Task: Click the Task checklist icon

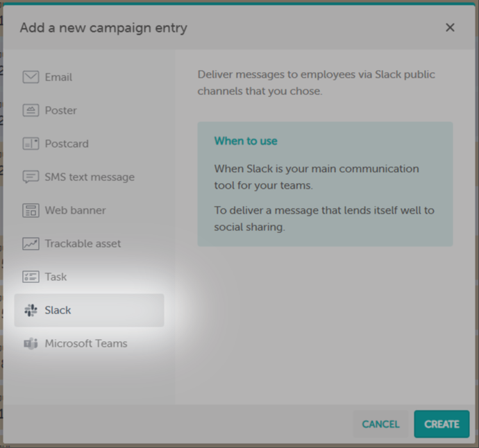Action: tap(31, 277)
